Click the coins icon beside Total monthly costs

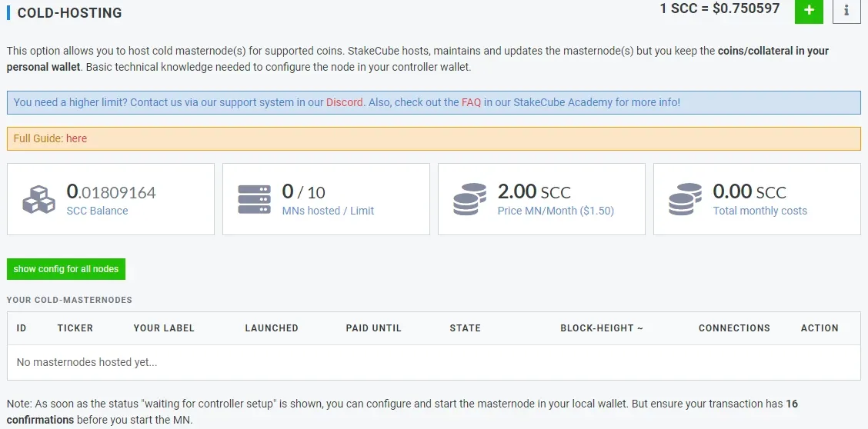pyautogui.click(x=685, y=200)
